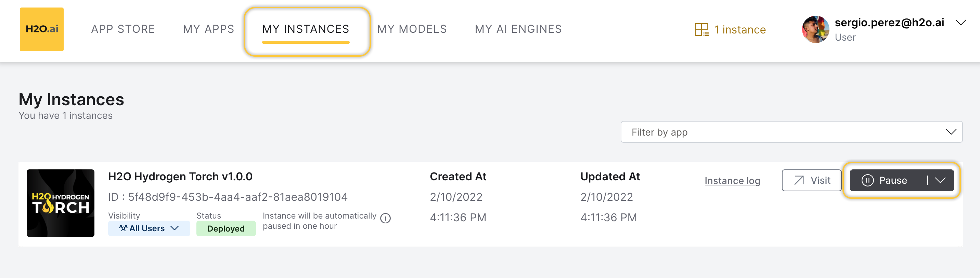Click the All Users people icon
The height and width of the screenshot is (278, 980).
coord(123,228)
